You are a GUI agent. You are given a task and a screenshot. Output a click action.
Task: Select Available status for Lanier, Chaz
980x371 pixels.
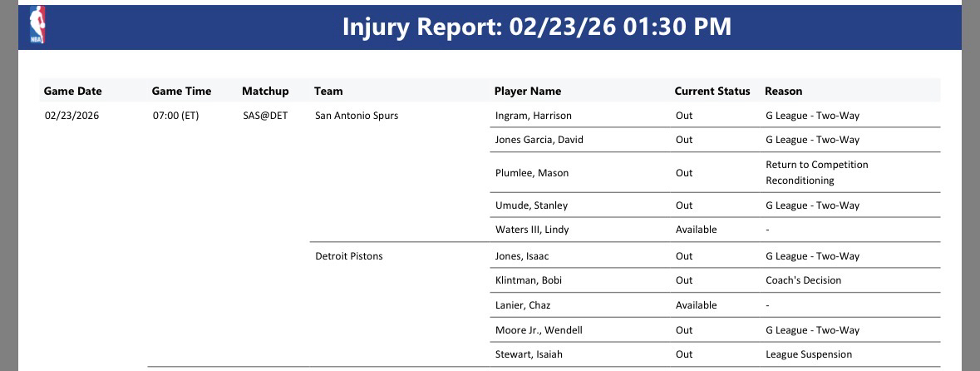click(697, 305)
